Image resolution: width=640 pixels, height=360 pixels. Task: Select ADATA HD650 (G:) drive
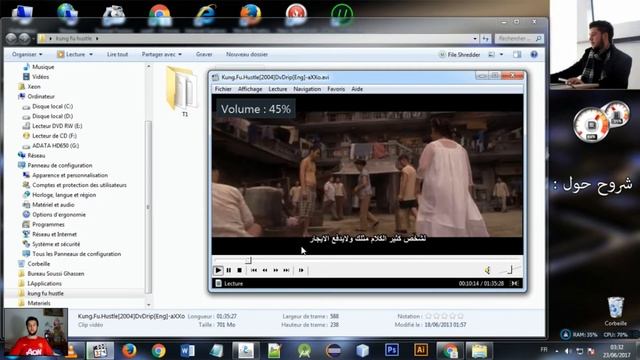point(56,145)
